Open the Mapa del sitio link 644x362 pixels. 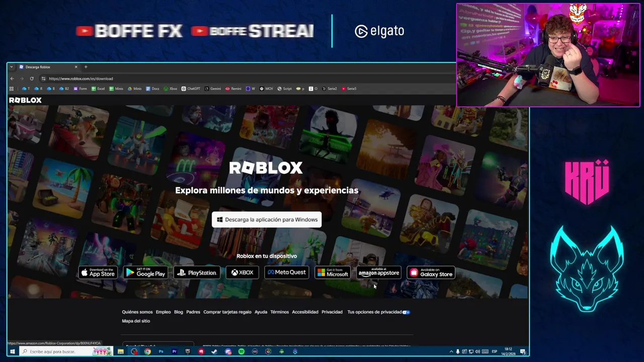pos(136,321)
